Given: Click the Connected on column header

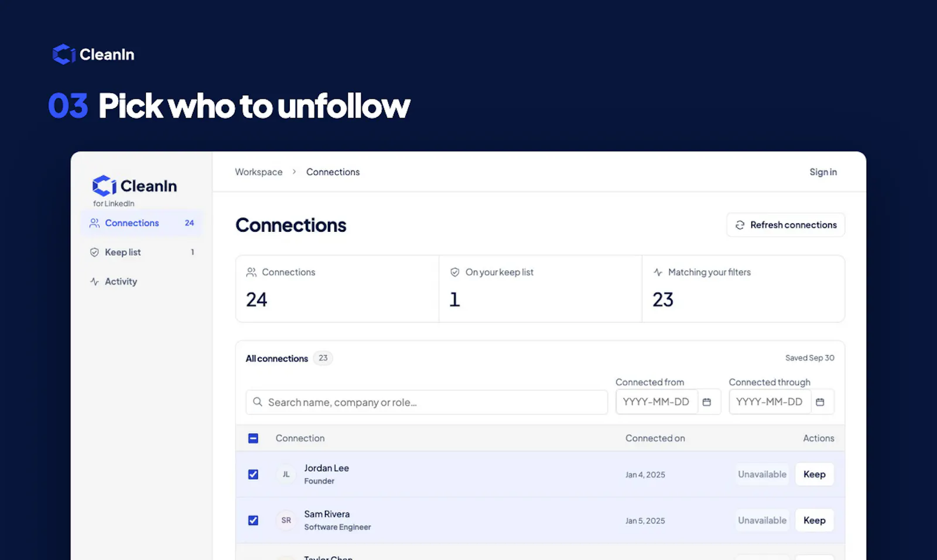Looking at the screenshot, I should pyautogui.click(x=655, y=438).
